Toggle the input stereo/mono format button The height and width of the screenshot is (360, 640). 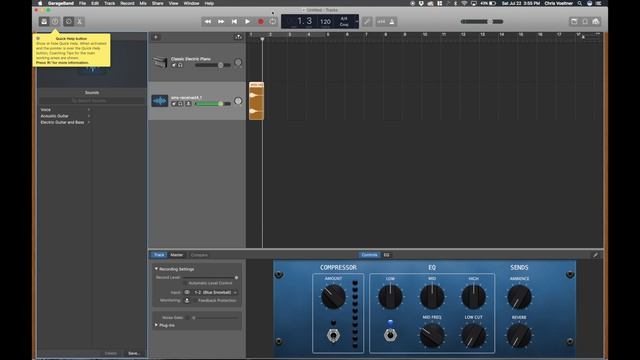point(187,292)
